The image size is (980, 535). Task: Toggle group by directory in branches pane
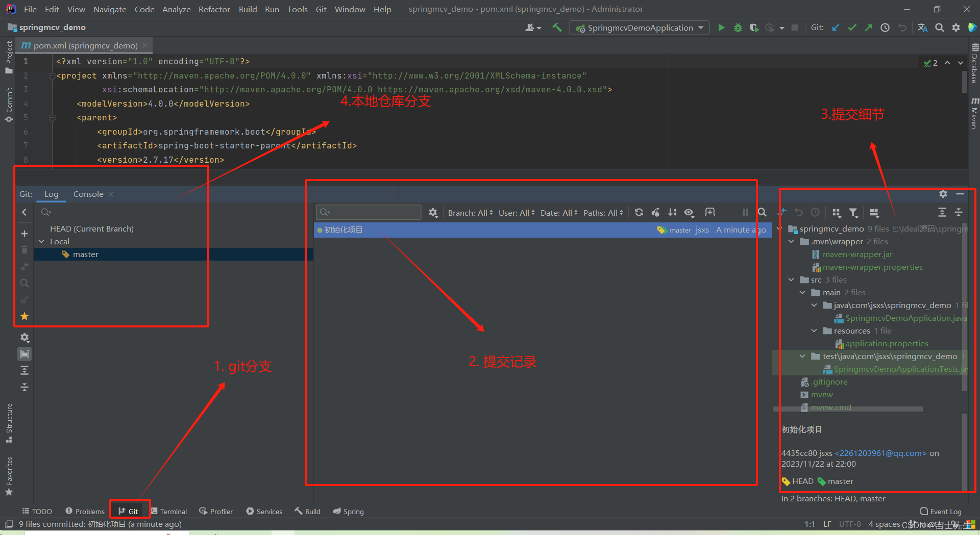coord(24,353)
